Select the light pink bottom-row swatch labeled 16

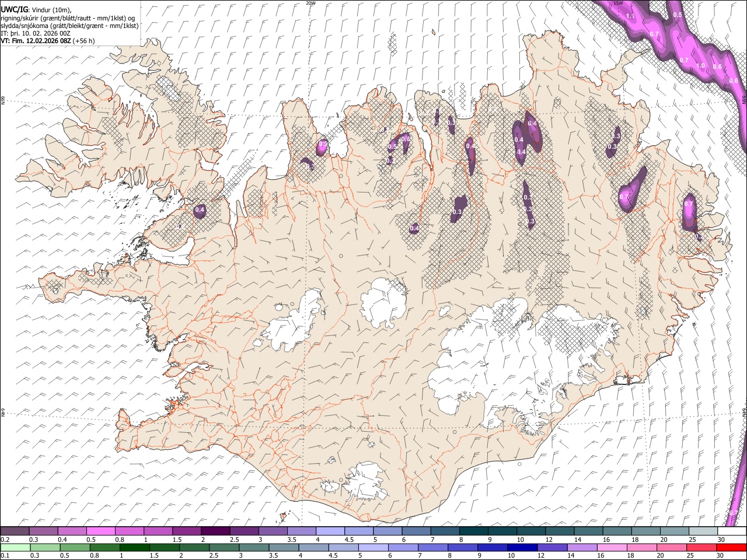tap(612, 547)
